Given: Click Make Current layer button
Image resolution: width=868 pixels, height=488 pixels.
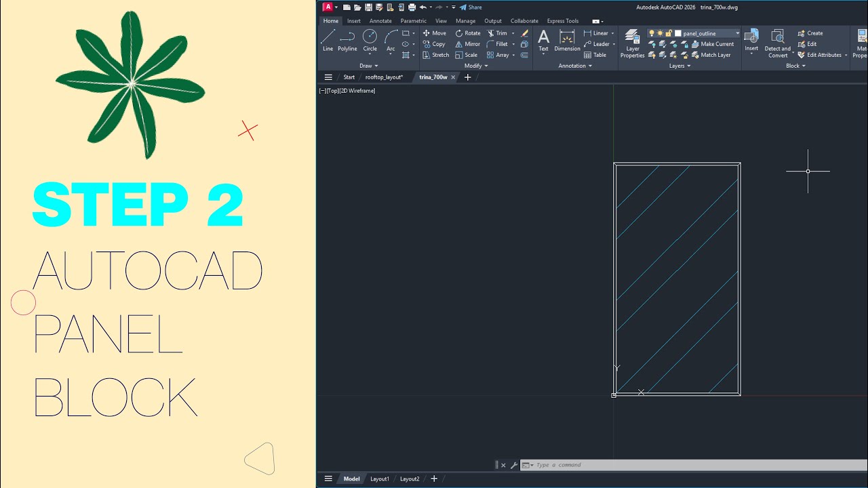Looking at the screenshot, I should [712, 44].
